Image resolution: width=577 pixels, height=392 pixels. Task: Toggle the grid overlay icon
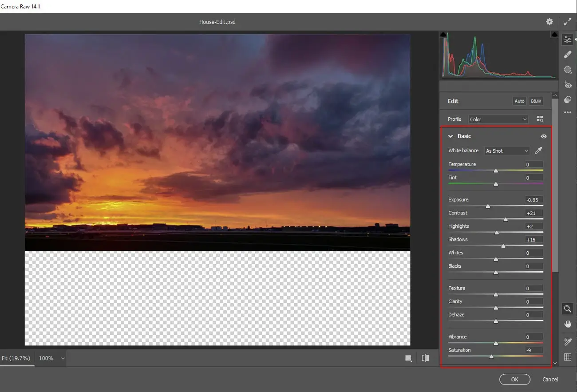568,356
